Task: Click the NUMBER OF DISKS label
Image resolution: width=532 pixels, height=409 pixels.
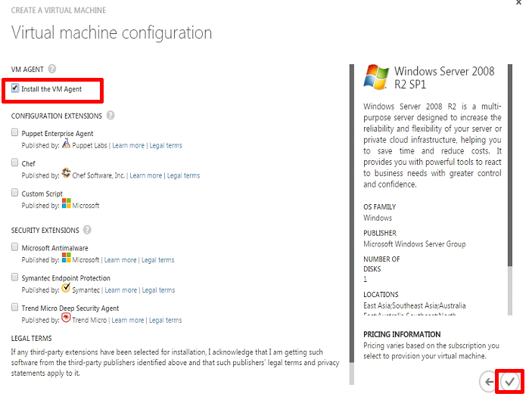Action: [x=381, y=264]
